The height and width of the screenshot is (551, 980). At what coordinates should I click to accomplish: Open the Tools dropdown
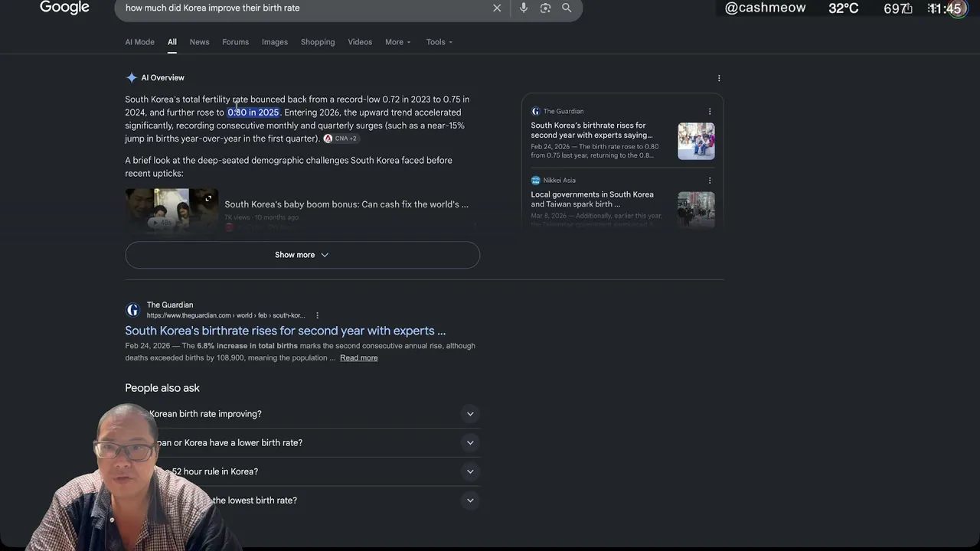[439, 42]
